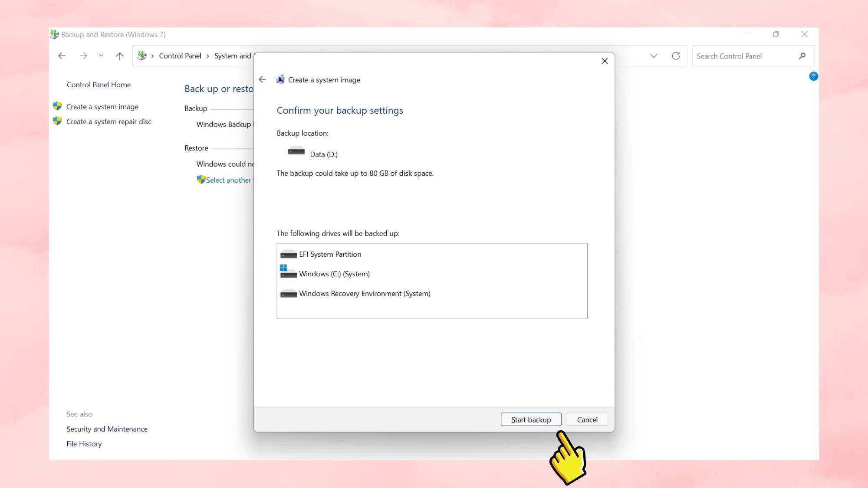
Task: Click Windows Recovery Environment (System) text
Action: (x=365, y=294)
